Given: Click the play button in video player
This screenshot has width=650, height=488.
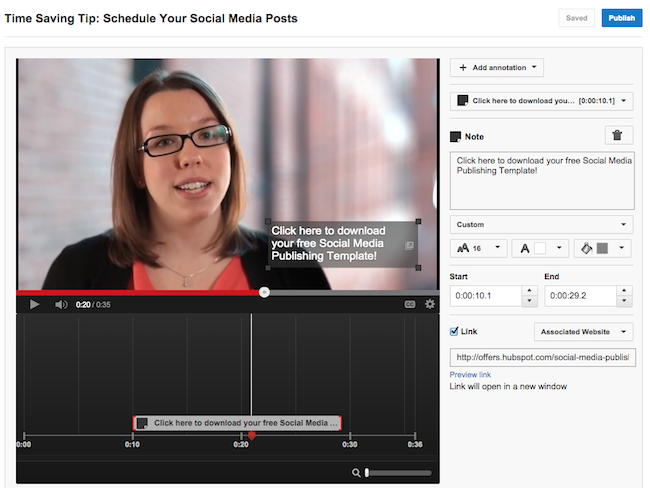Looking at the screenshot, I should pyautogui.click(x=34, y=304).
